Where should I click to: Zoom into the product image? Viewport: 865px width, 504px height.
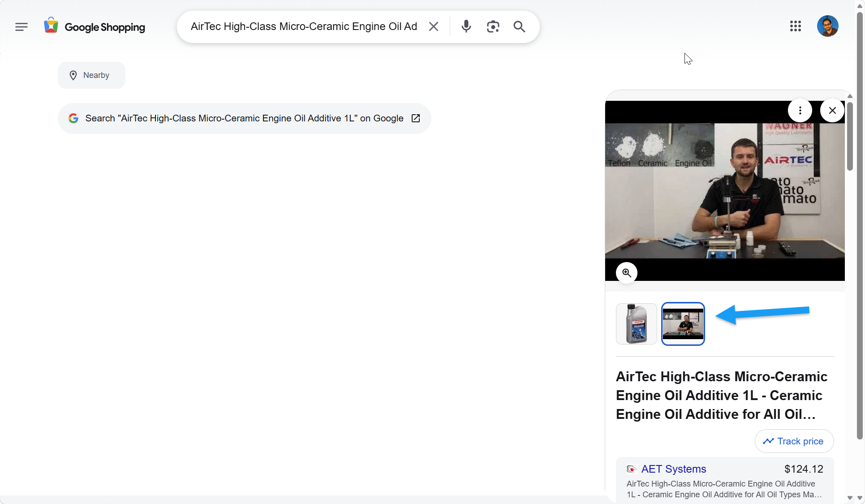(626, 272)
